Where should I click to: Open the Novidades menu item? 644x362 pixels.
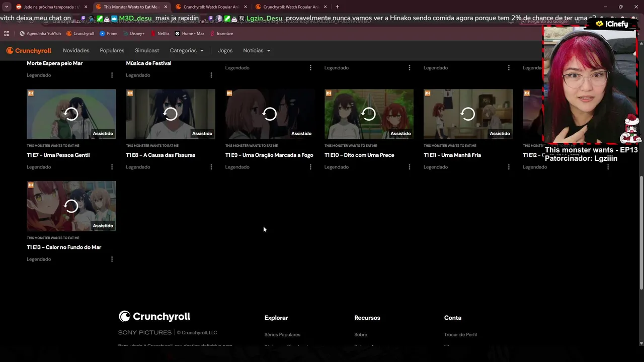(76, 51)
